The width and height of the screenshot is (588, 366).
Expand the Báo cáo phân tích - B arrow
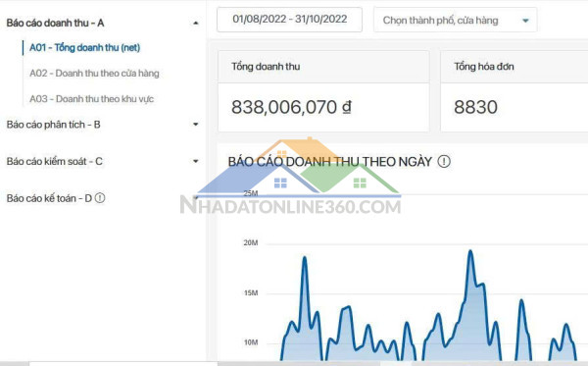[195, 125]
